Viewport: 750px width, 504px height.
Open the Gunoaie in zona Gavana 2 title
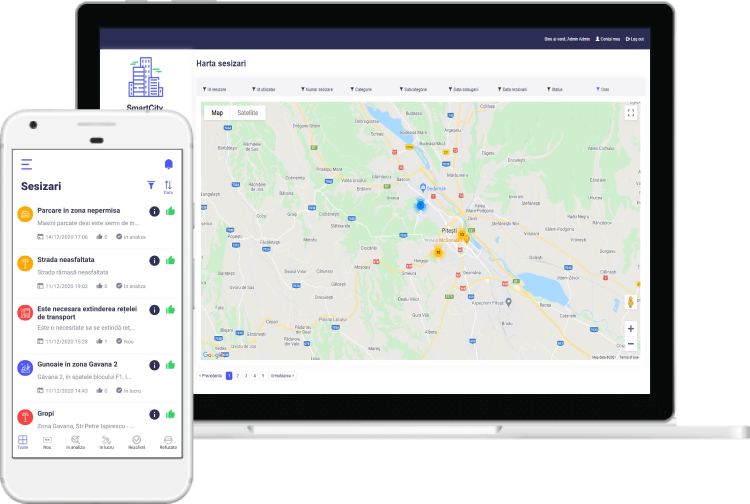point(77,364)
